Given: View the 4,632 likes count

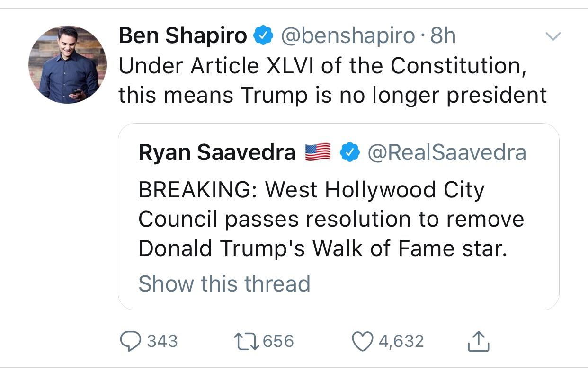Looking at the screenshot, I should [401, 341].
